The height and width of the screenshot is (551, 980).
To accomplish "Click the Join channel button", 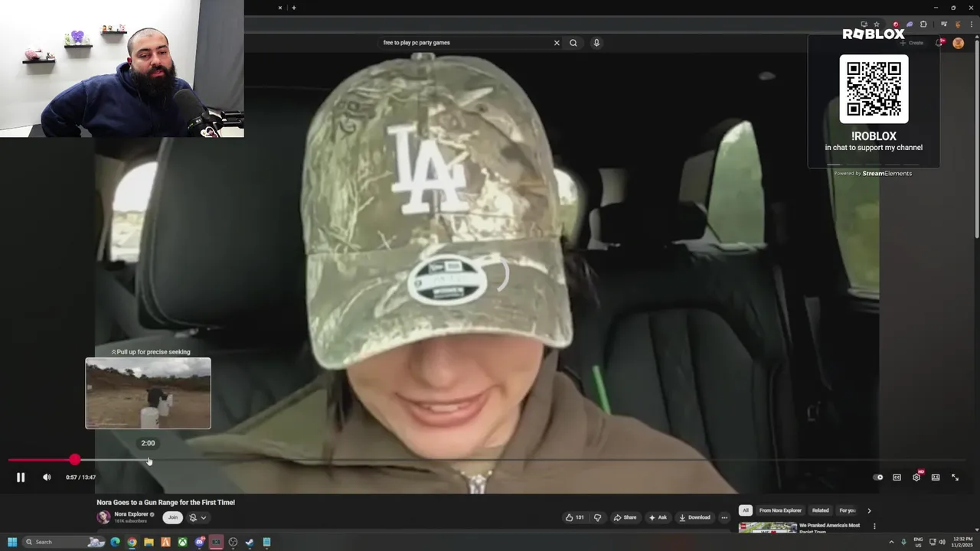I will pyautogui.click(x=173, y=517).
